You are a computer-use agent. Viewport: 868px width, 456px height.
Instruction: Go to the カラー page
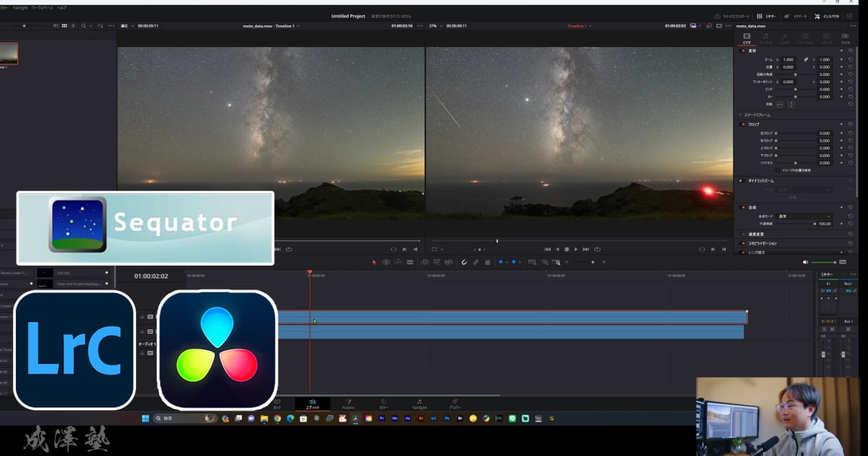[383, 404]
